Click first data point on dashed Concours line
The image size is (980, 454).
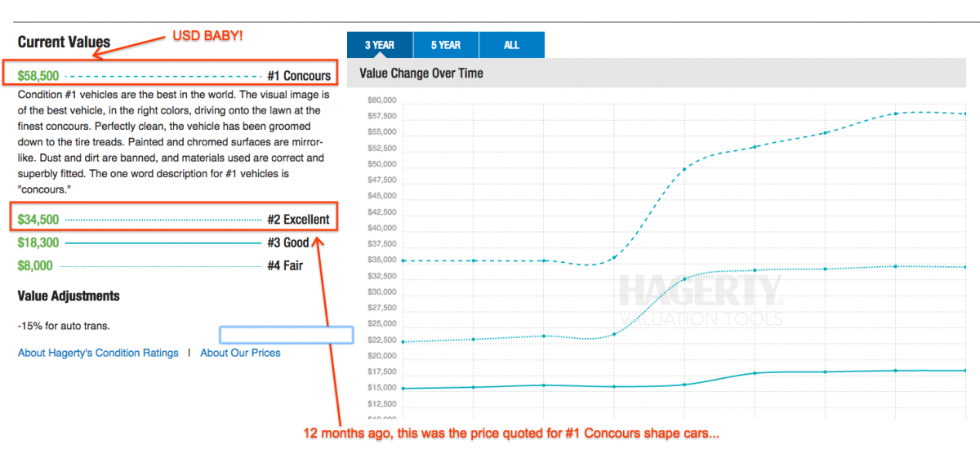pyautogui.click(x=403, y=260)
